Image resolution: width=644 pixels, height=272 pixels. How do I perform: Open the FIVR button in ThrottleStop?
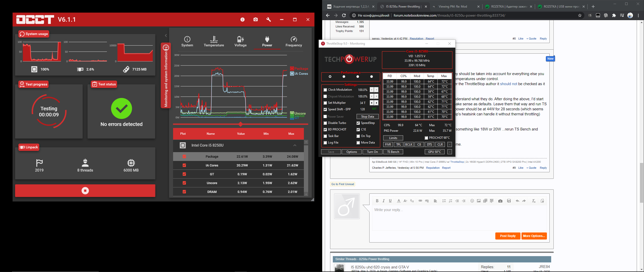[388, 145]
